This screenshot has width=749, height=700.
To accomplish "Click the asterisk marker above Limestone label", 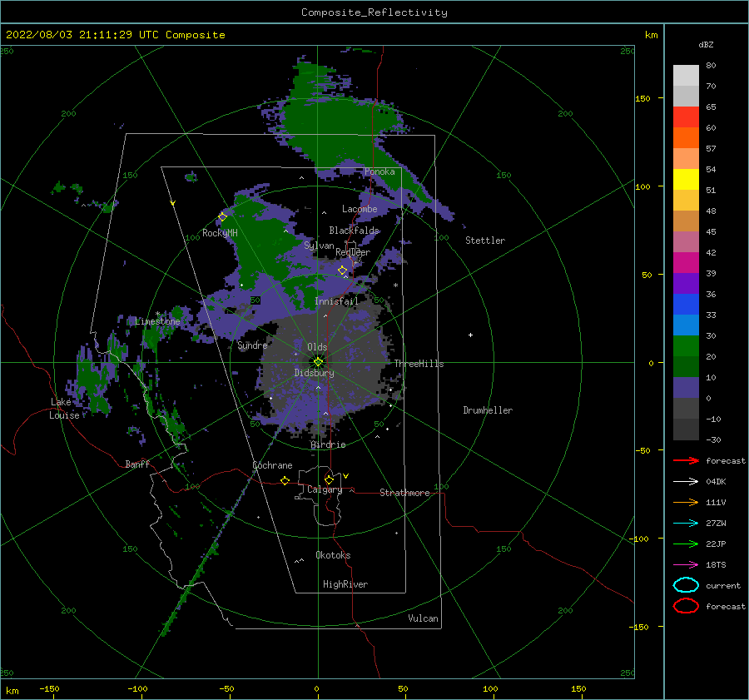I will tap(157, 314).
